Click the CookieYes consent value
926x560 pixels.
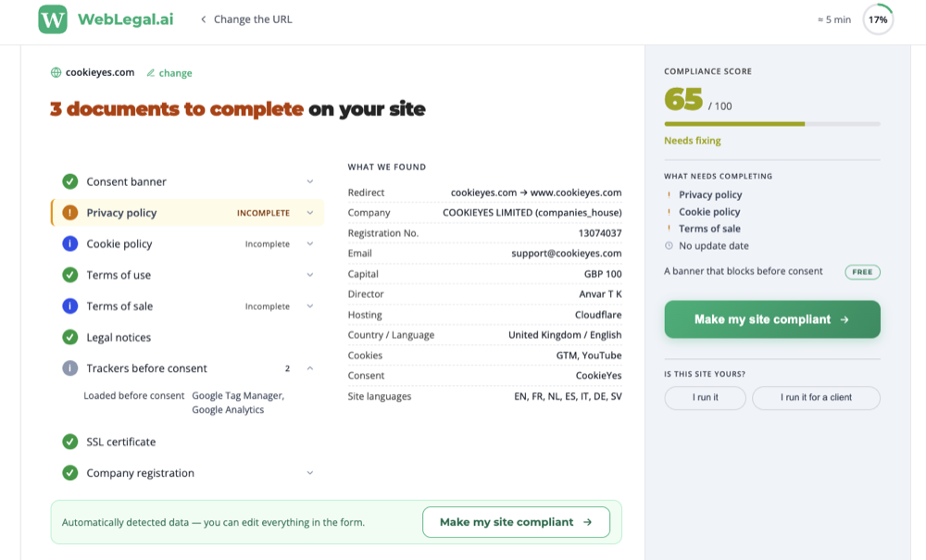pos(599,375)
